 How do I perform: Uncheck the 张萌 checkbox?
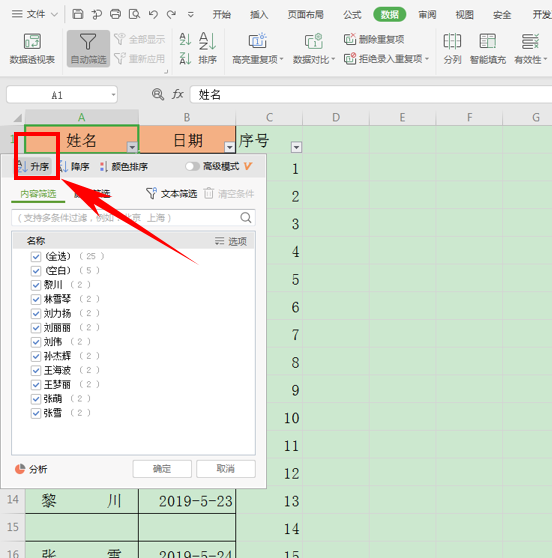pyautogui.click(x=36, y=399)
